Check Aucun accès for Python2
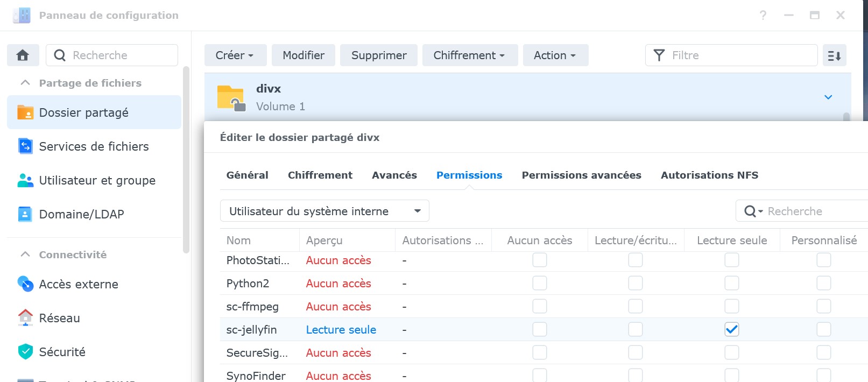868x382 pixels. click(539, 283)
